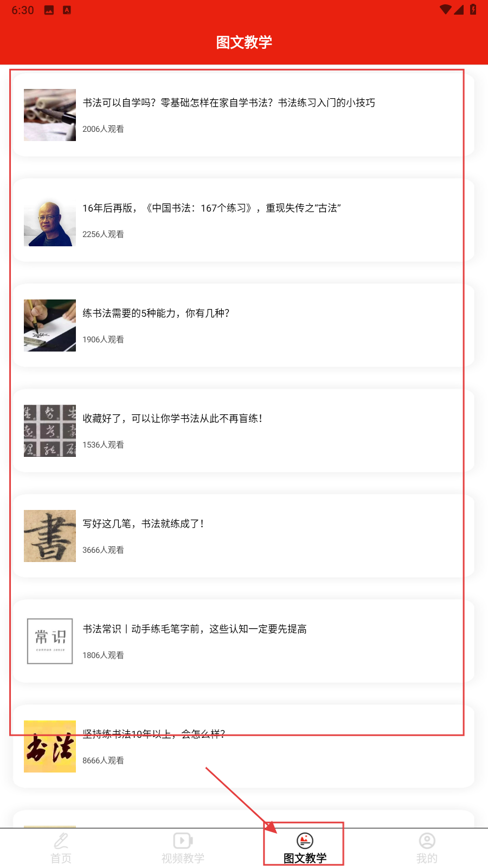488x868 pixels.
Task: Tap the 書 character thumbnail
Action: (50, 536)
